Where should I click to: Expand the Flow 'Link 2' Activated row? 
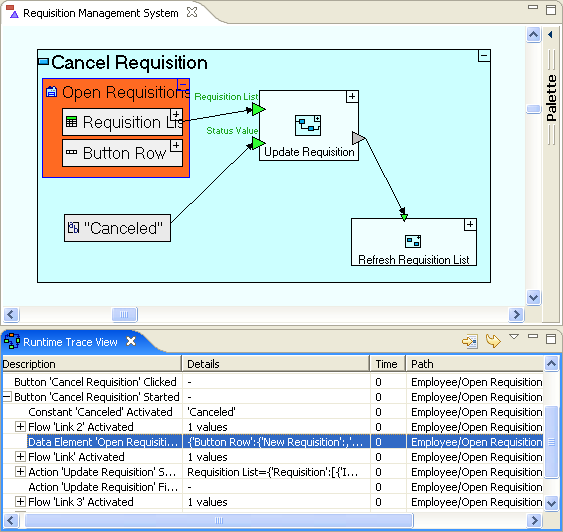(x=20, y=427)
